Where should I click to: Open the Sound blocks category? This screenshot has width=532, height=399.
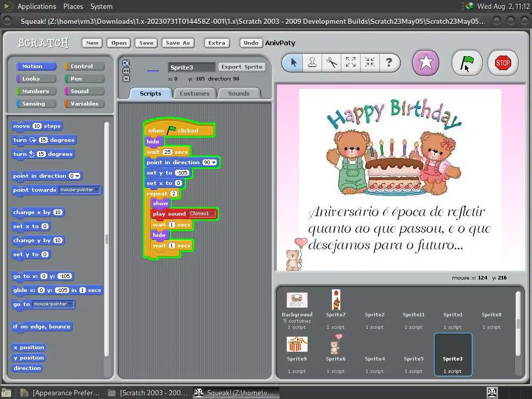85,91
